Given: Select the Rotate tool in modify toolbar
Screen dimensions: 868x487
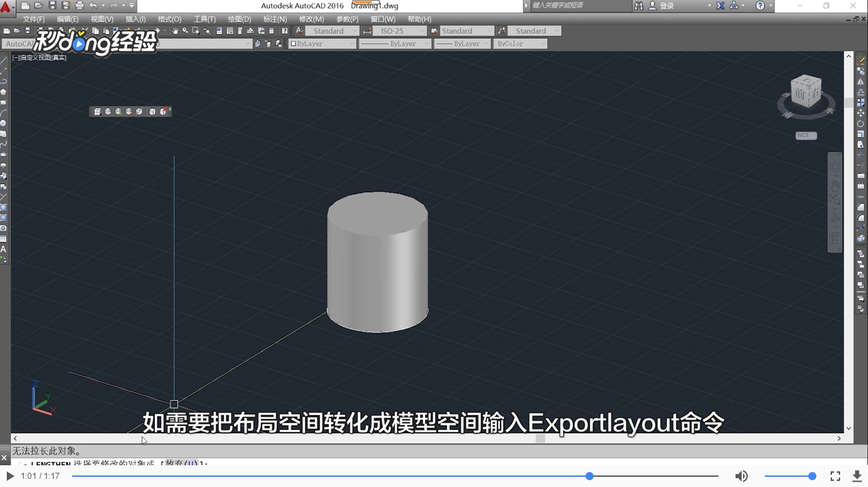Looking at the screenshot, I should pyautogui.click(x=861, y=124).
